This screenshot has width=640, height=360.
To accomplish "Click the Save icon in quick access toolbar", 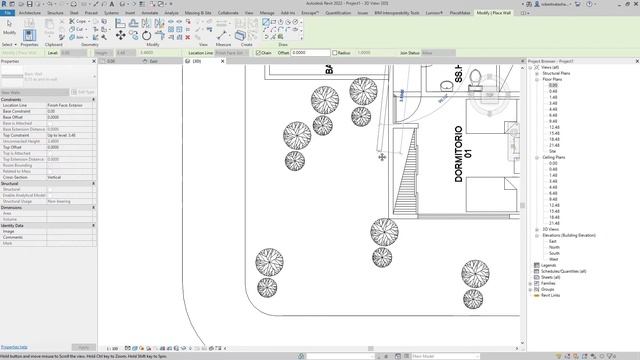I will (30, 4).
